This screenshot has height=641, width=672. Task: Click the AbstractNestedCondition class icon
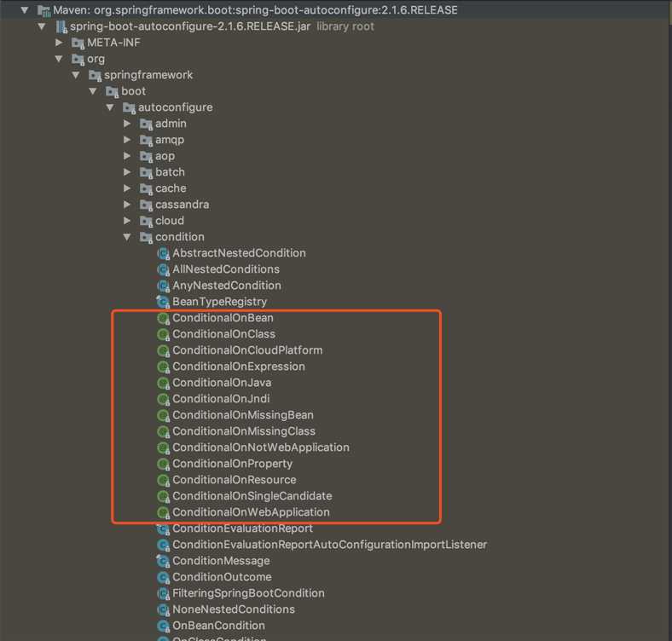point(163,254)
